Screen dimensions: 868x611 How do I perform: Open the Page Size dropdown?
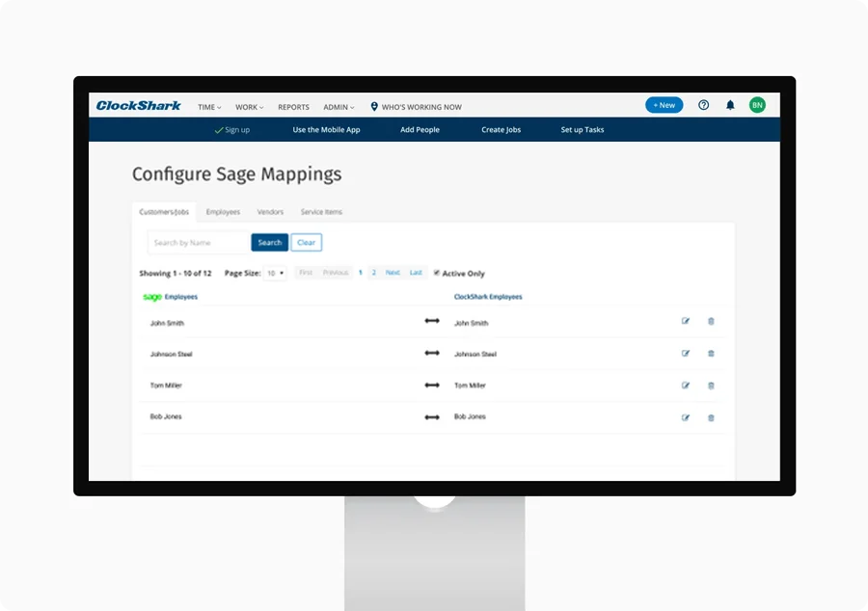pyautogui.click(x=275, y=273)
